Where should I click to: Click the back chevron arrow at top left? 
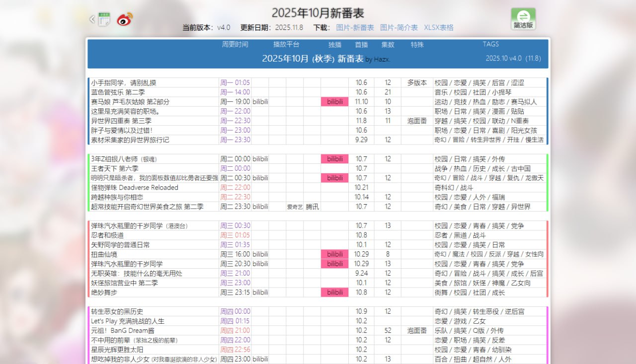92,19
